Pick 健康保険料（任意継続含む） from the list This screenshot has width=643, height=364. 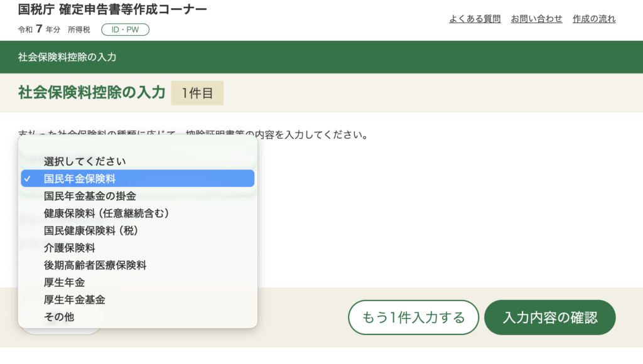106,213
